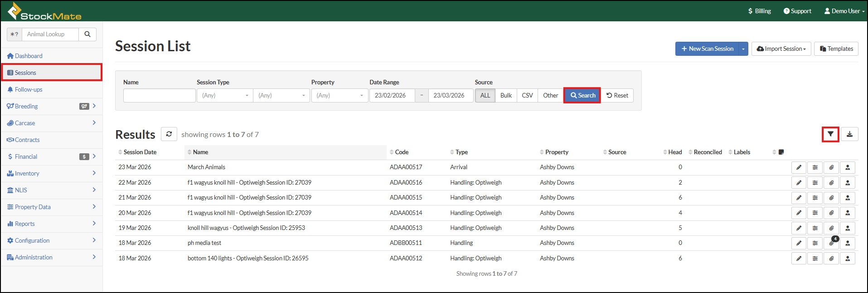Open attachments for ph media test session
The image size is (868, 293).
click(x=831, y=243)
